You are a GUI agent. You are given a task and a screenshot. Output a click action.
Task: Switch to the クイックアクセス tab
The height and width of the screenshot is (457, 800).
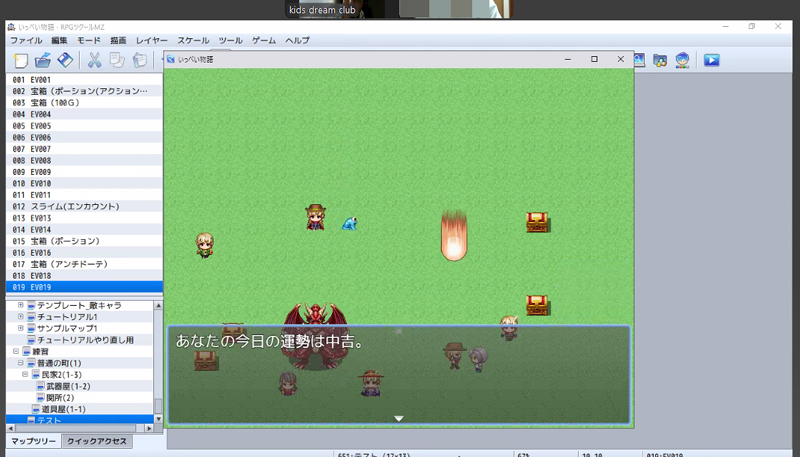97,441
